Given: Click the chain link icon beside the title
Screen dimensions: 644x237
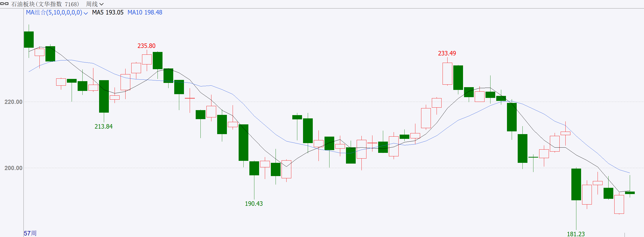Looking at the screenshot, I should [x=4, y=4].
